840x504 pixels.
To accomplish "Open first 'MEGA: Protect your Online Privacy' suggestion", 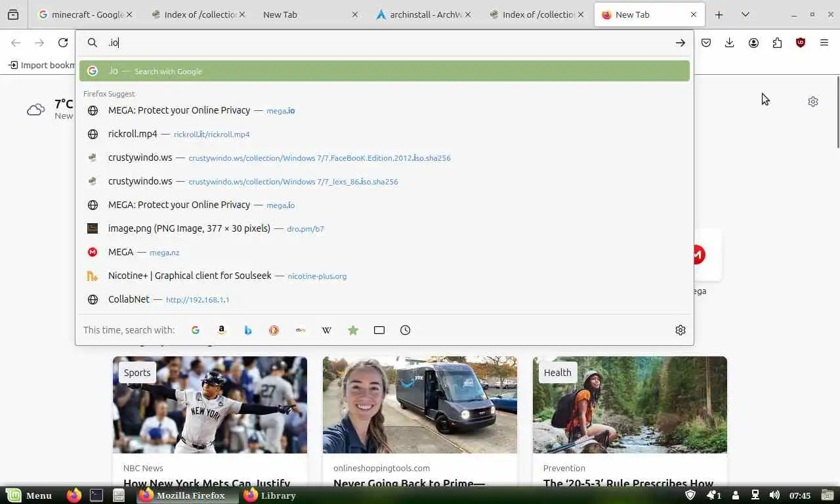I will click(x=385, y=110).
